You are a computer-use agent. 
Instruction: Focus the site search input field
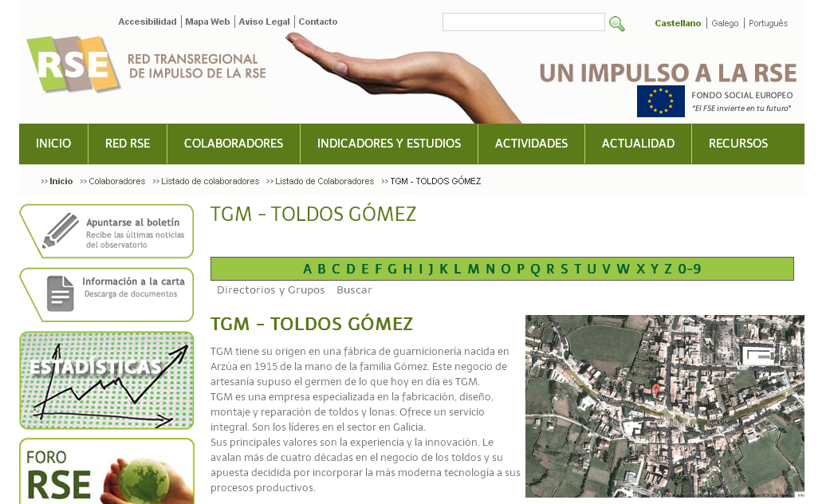click(x=523, y=22)
